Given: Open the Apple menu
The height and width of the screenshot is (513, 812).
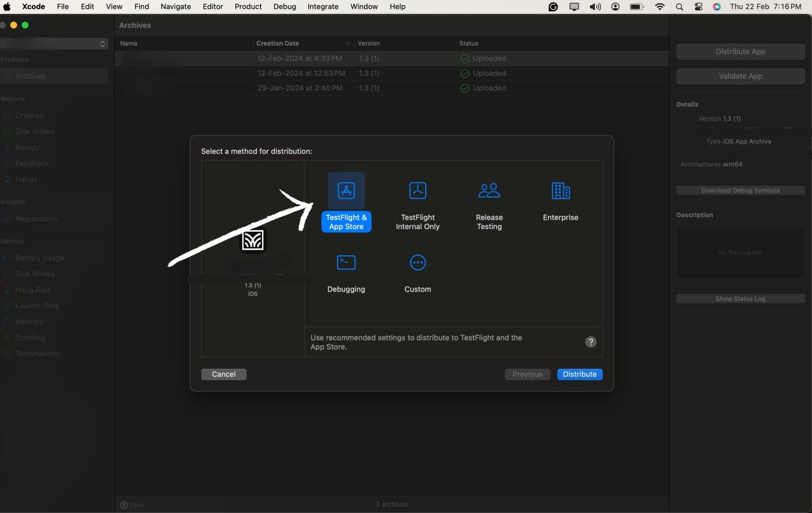Looking at the screenshot, I should pyautogui.click(x=8, y=6).
